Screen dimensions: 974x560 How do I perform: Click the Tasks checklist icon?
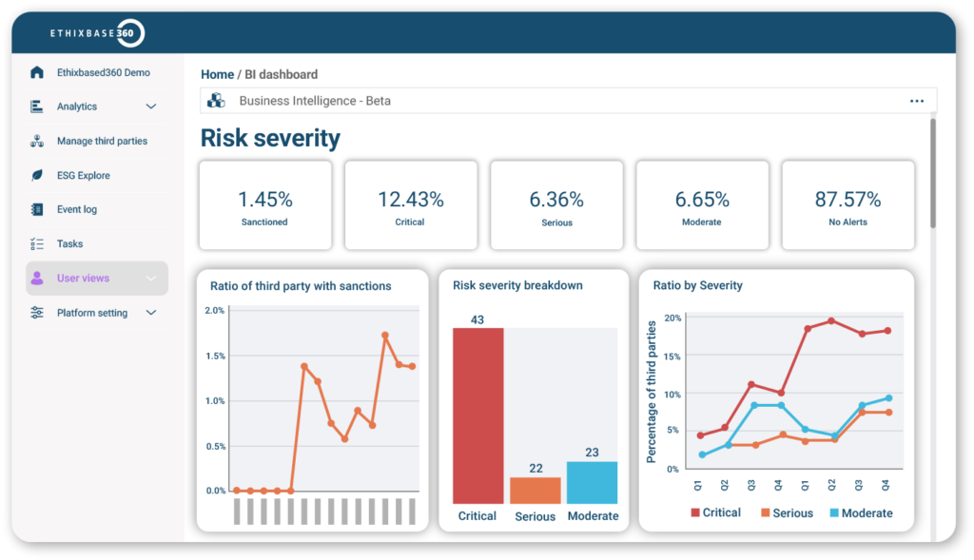click(x=37, y=244)
